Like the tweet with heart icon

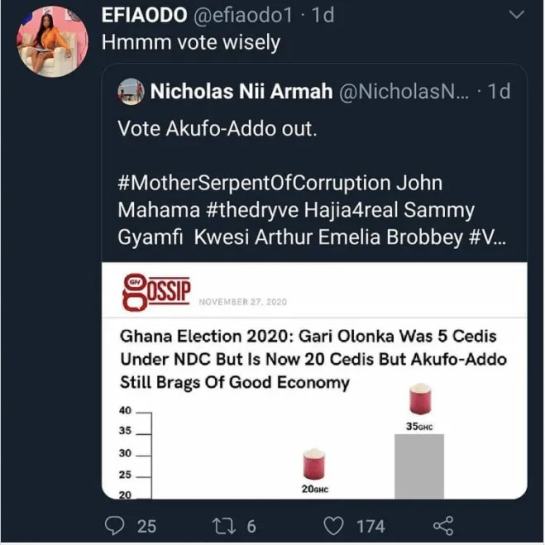333,526
